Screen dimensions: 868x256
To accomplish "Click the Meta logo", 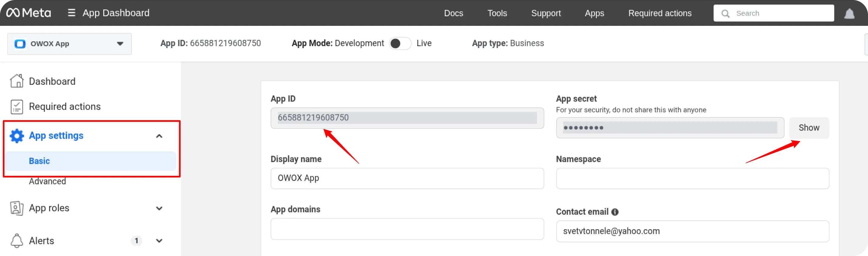I will 28,13.
